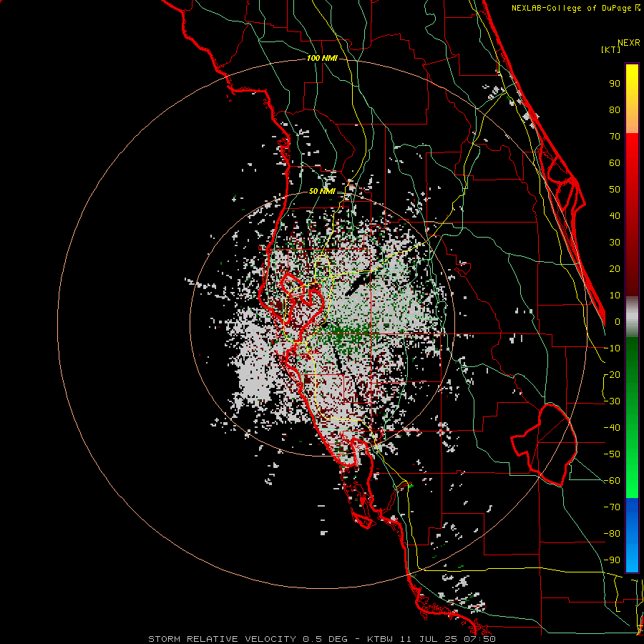Image resolution: width=644 pixels, height=644 pixels.
Task: Click the positive 60 knot scale label
Action: 615,163
